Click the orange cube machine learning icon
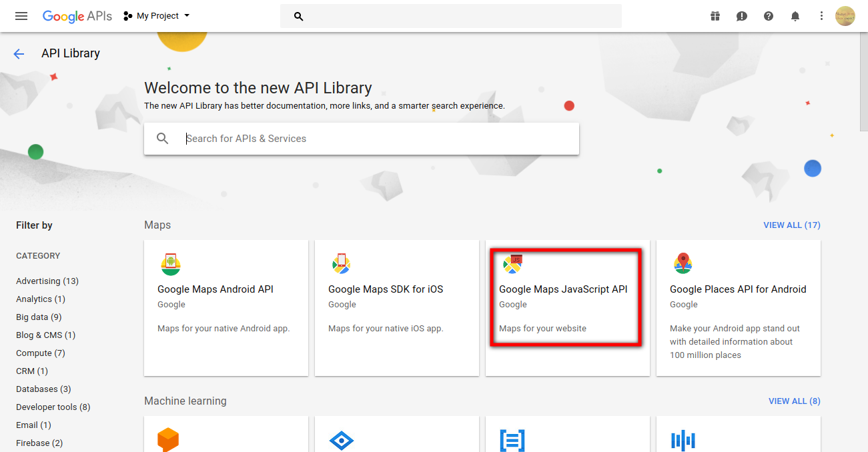This screenshot has height=452, width=868. (168, 441)
